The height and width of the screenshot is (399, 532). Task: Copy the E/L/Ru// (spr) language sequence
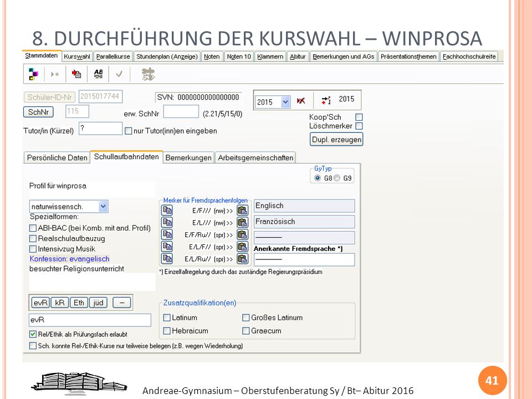point(167,259)
